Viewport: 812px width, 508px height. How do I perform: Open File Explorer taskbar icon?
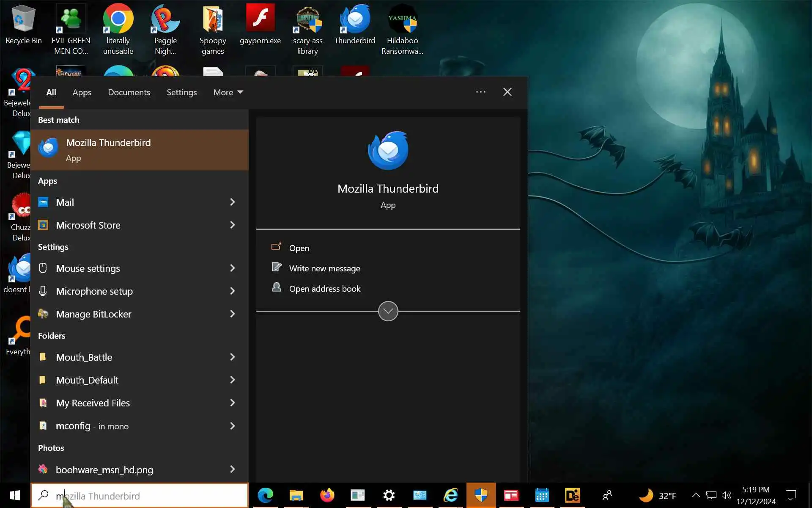click(296, 495)
